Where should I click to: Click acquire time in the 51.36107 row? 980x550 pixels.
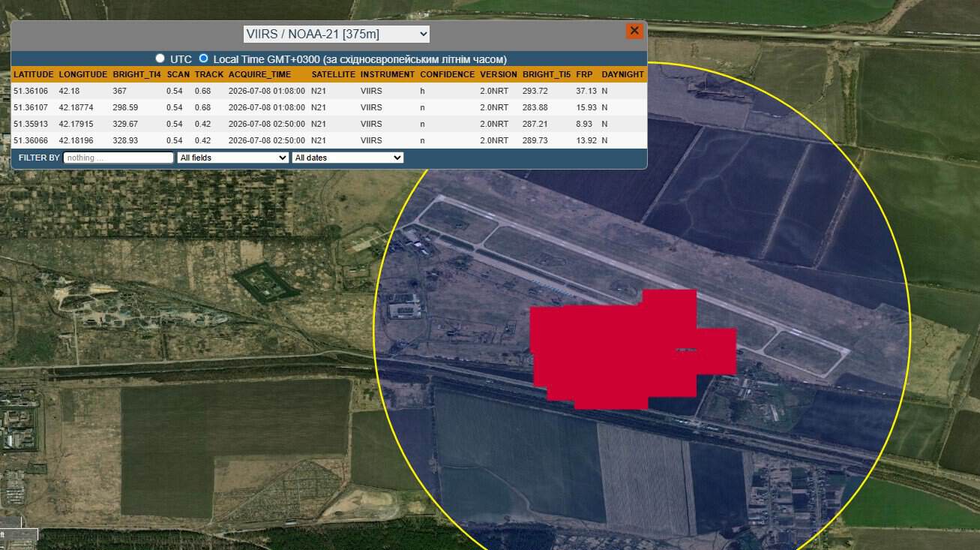point(267,107)
